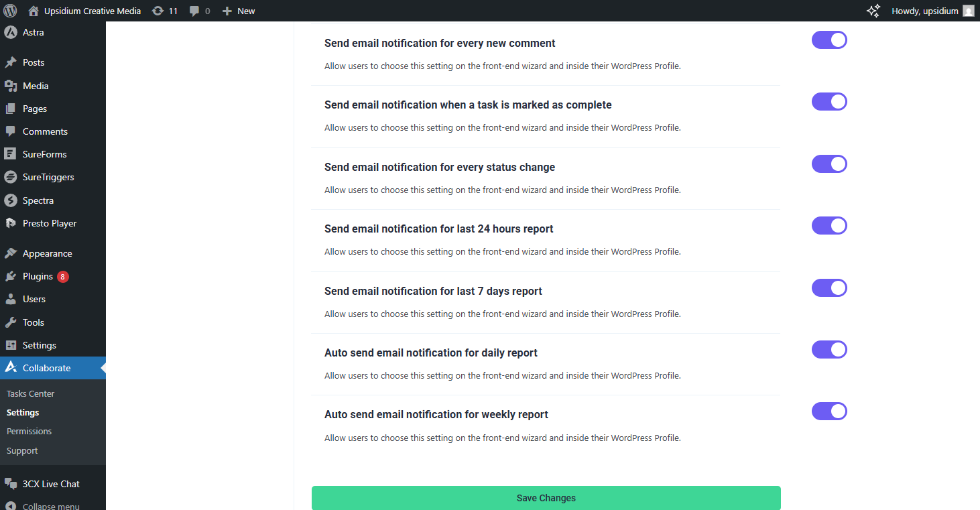Viewport: 980px width, 510px height.
Task: Open the New content menu in admin bar
Action: pyautogui.click(x=239, y=11)
